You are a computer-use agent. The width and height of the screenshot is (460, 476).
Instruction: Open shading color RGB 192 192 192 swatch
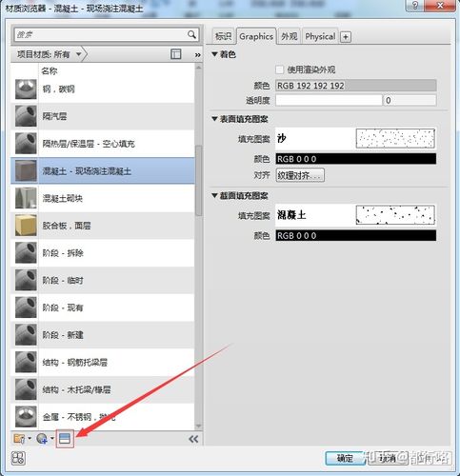356,86
